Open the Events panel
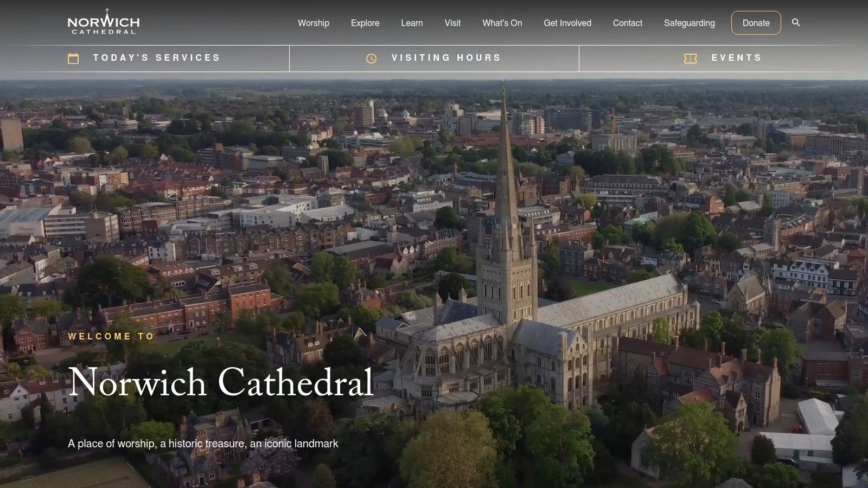 (x=736, y=57)
